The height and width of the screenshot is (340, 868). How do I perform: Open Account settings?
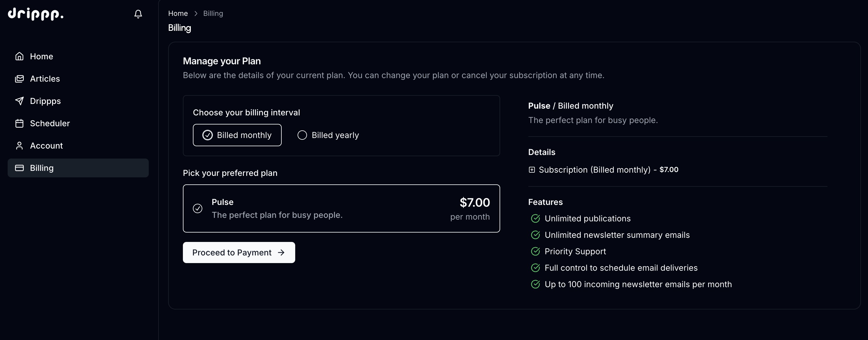tap(78, 146)
